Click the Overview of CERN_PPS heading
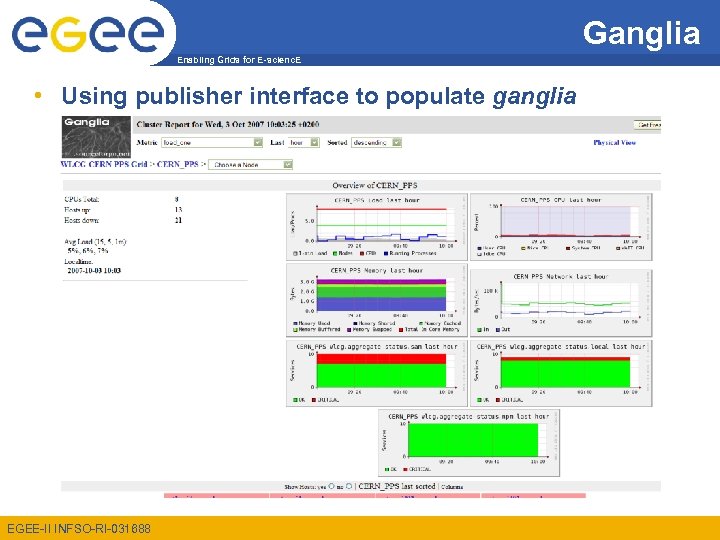Image resolution: width=720 pixels, height=540 pixels. point(375,186)
